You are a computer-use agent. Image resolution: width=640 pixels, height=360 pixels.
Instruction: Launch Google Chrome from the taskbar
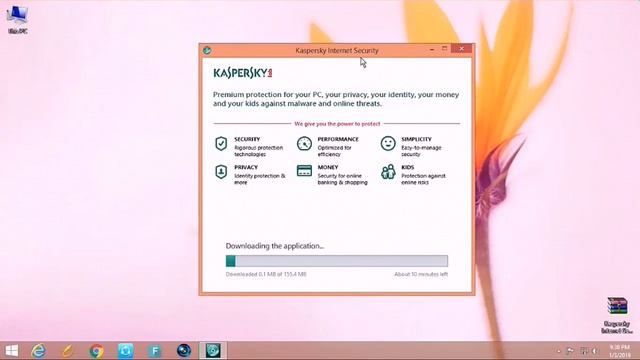pos(96,351)
